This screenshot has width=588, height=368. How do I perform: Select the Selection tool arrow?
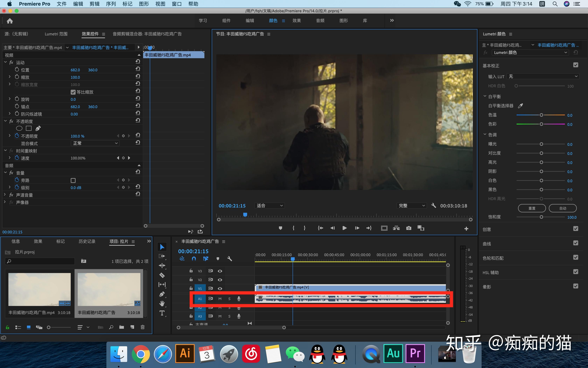point(162,247)
